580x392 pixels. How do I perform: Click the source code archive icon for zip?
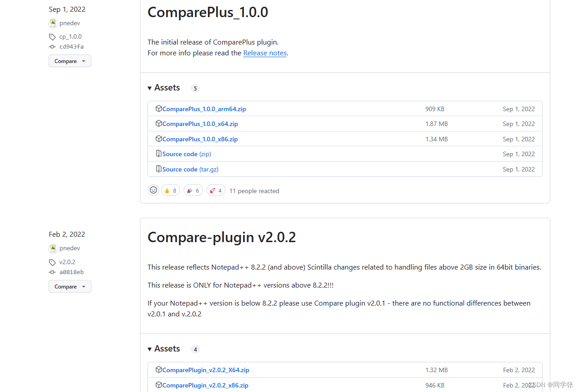click(x=159, y=153)
